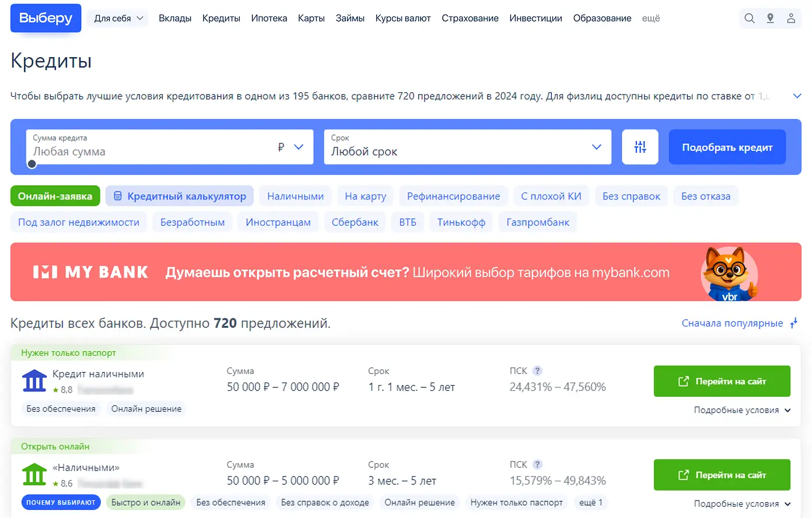Open the Ипотека menu item
The image size is (812, 518).
click(x=269, y=19)
